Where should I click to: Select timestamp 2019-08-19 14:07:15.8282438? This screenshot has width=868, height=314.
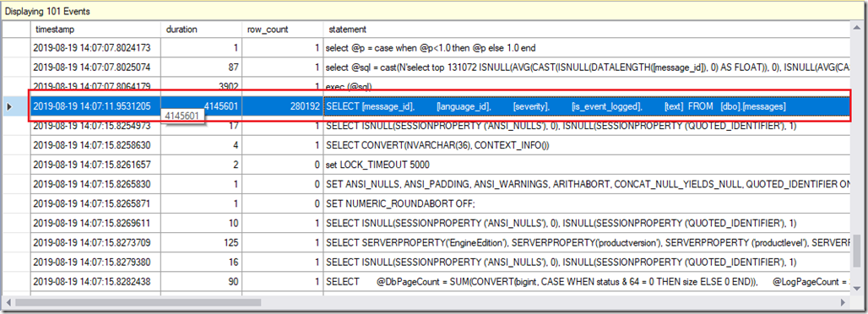[95, 281]
